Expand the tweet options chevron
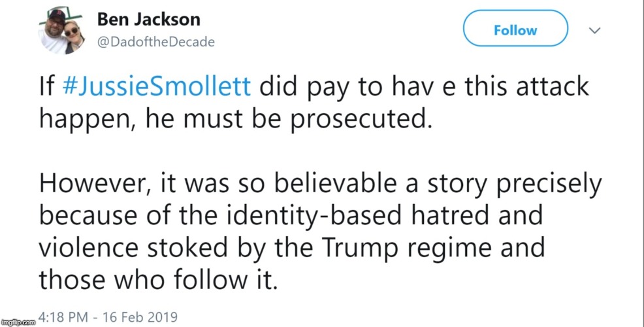 pyautogui.click(x=594, y=31)
